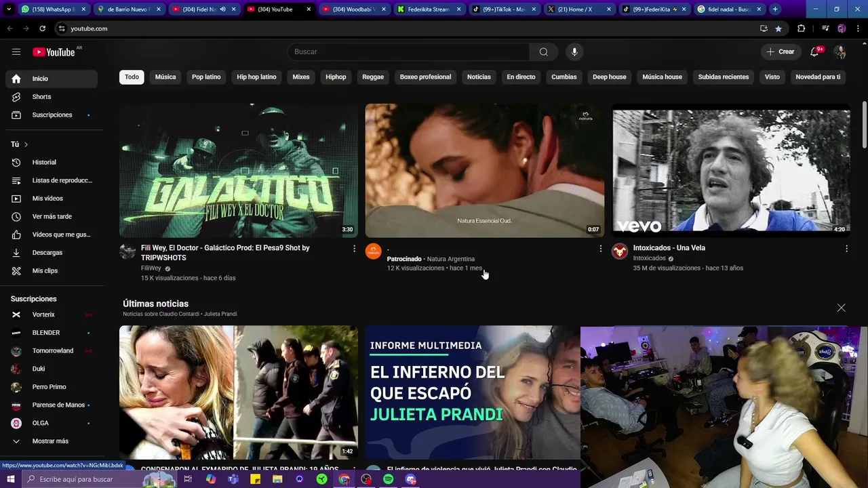The image size is (868, 488).
Task: Select the Boxeo profesional filter chip
Action: tap(425, 77)
